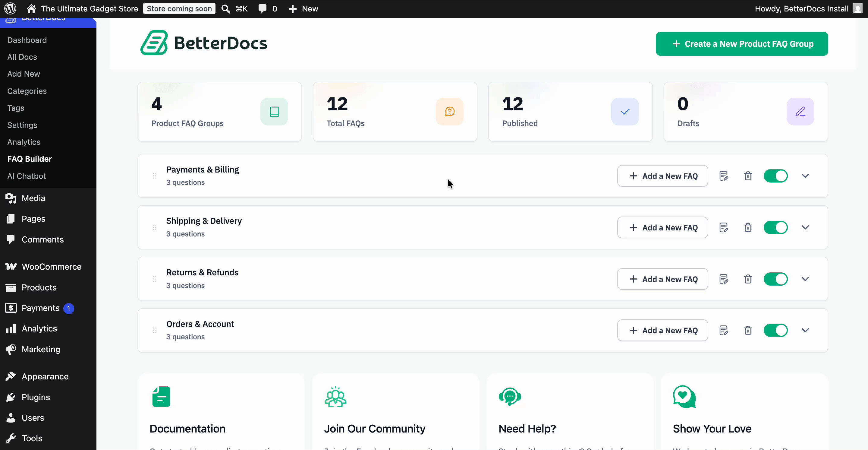Open the Dashboard submenu item

27,40
